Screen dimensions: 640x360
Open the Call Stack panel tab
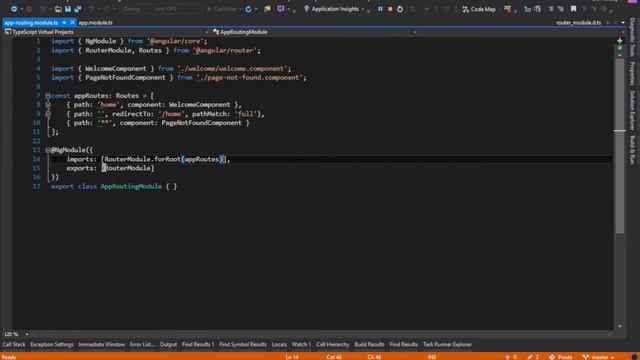(x=13, y=344)
